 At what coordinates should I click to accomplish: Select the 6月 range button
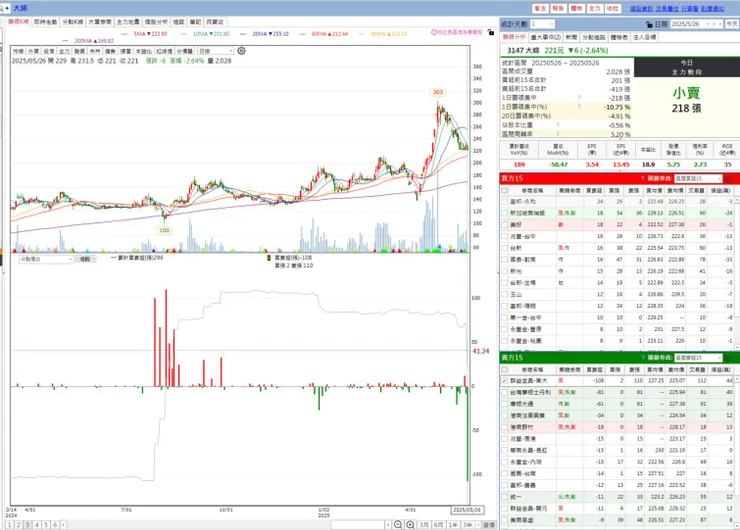click(x=438, y=525)
